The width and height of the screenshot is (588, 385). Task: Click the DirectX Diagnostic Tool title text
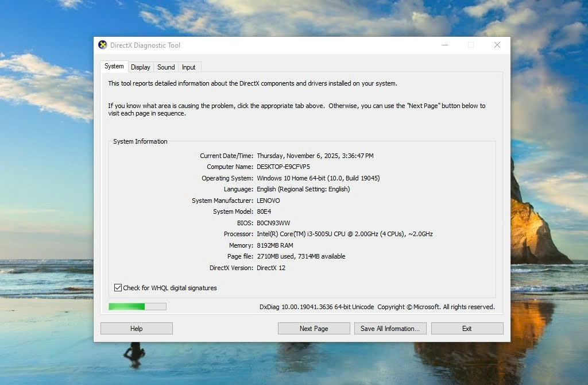pyautogui.click(x=145, y=45)
